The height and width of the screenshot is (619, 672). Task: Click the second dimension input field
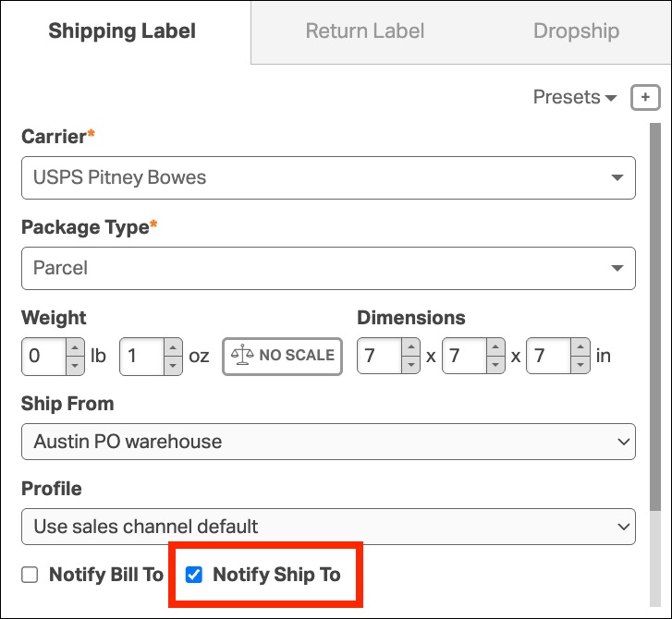point(461,356)
